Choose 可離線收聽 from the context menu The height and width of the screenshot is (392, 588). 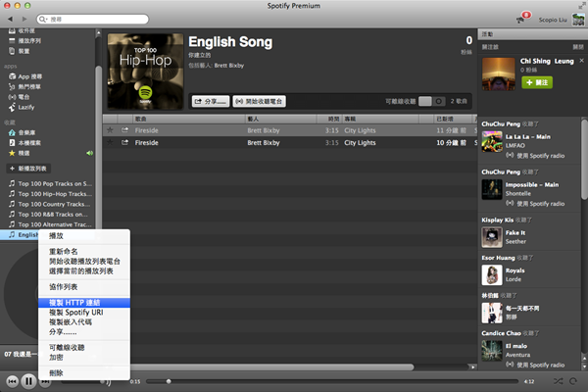point(84,347)
